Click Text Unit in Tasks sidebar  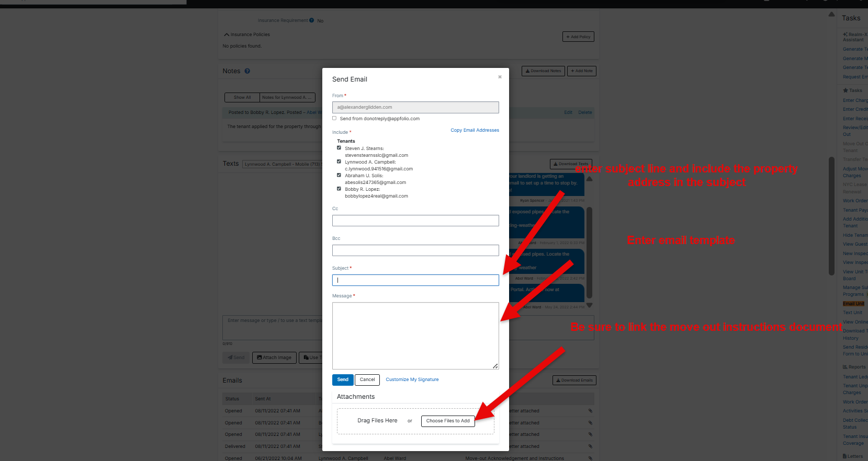(852, 313)
